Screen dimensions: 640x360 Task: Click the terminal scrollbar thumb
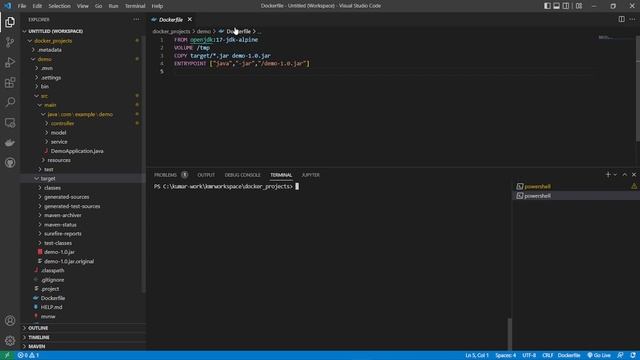tap(509, 334)
